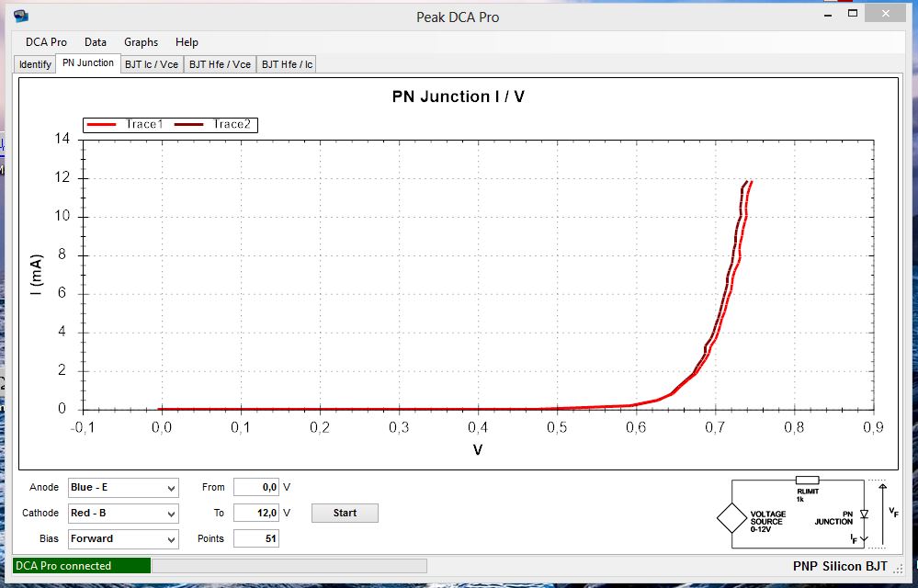Image resolution: width=918 pixels, height=588 pixels.
Task: Select the PN Junction tab
Action: pyautogui.click(x=88, y=63)
